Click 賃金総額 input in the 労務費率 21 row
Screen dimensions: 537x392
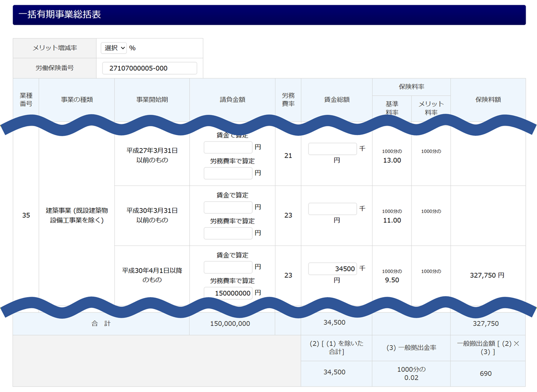332,149
